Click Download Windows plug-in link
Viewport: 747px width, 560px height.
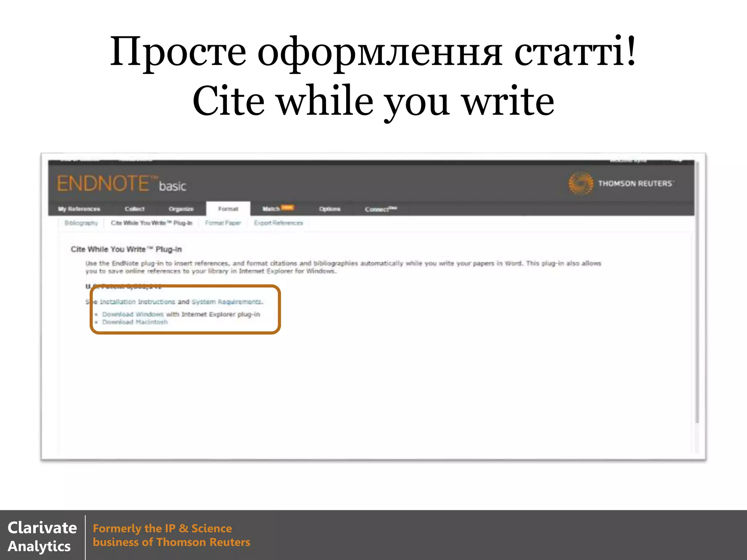[x=133, y=314]
